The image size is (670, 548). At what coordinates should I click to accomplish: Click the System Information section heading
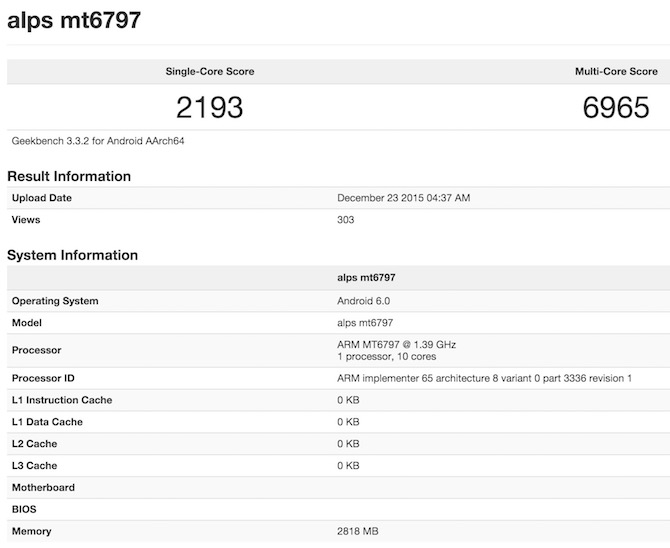pyautogui.click(x=72, y=256)
